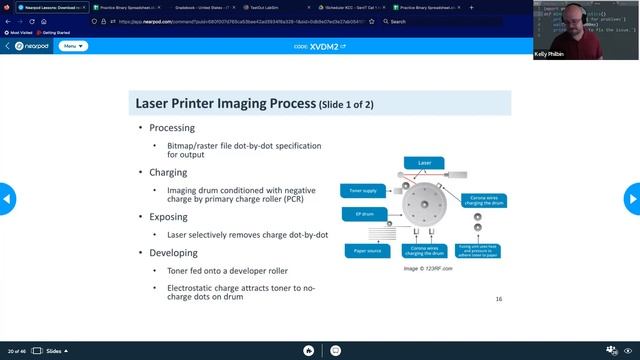Click the nearpod.com URL address field

tap(241, 21)
